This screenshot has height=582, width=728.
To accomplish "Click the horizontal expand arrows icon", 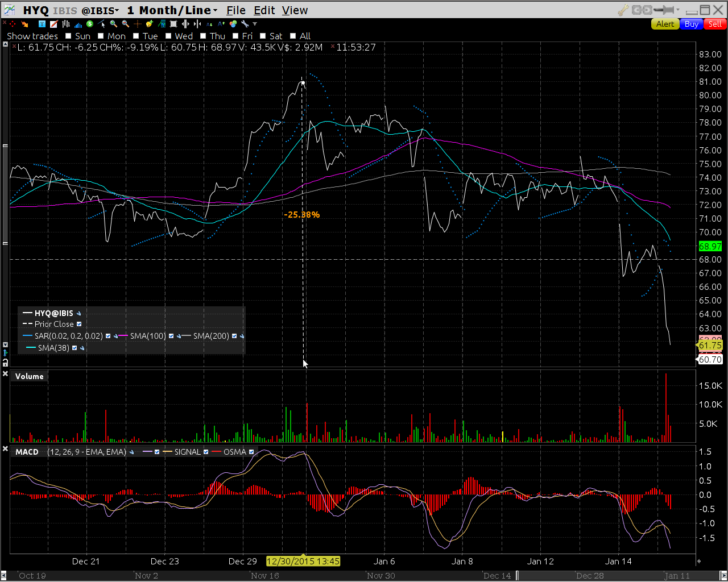I will [x=185, y=24].
